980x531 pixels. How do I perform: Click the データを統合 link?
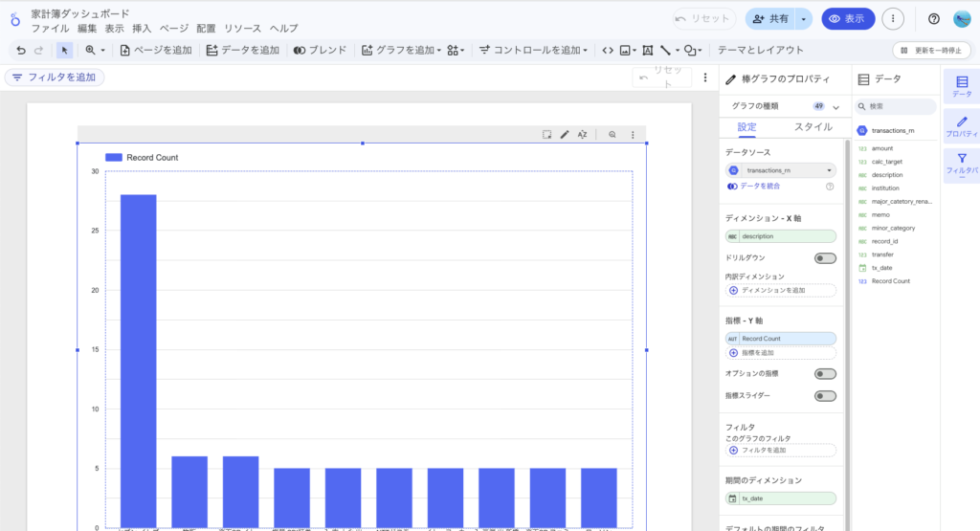point(760,186)
